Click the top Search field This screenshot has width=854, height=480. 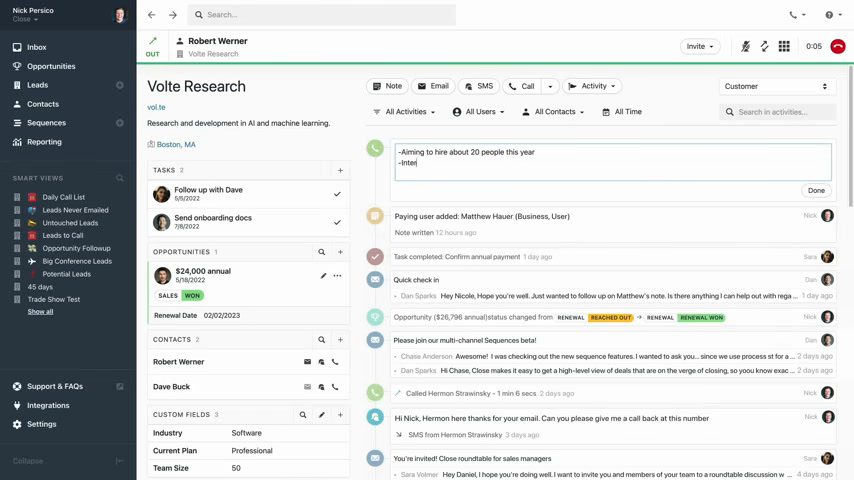pyautogui.click(x=322, y=15)
